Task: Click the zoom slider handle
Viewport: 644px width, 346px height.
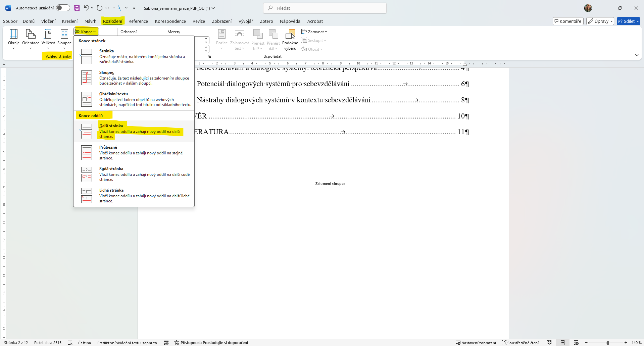Action: (607, 343)
